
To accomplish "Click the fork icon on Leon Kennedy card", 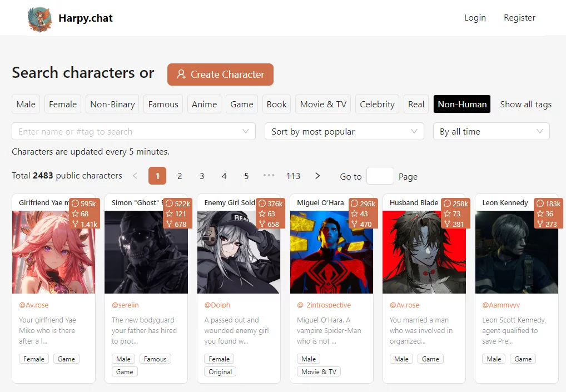I will (x=540, y=224).
